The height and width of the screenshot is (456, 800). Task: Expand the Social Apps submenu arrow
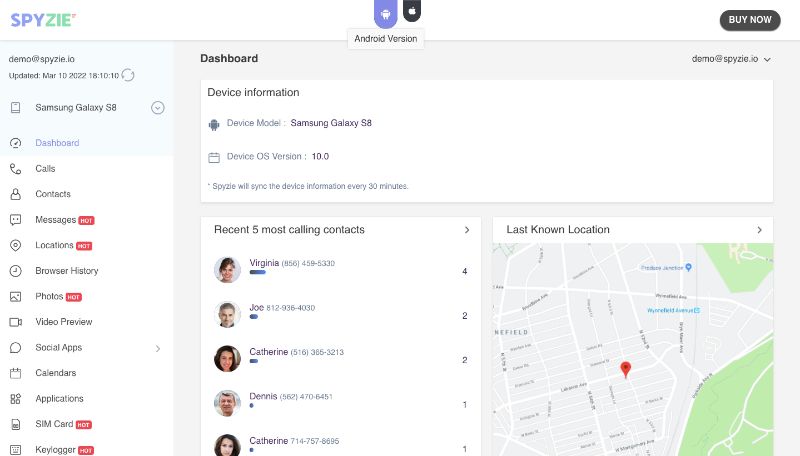158,348
